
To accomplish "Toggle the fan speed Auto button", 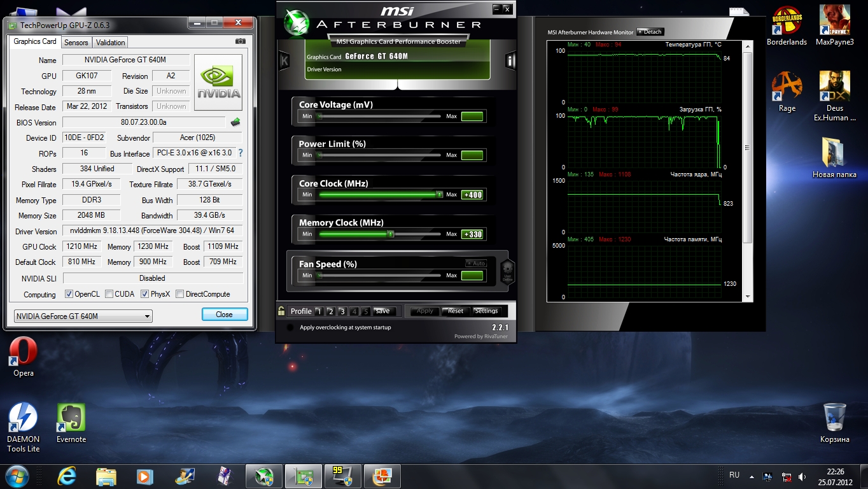I will point(475,263).
